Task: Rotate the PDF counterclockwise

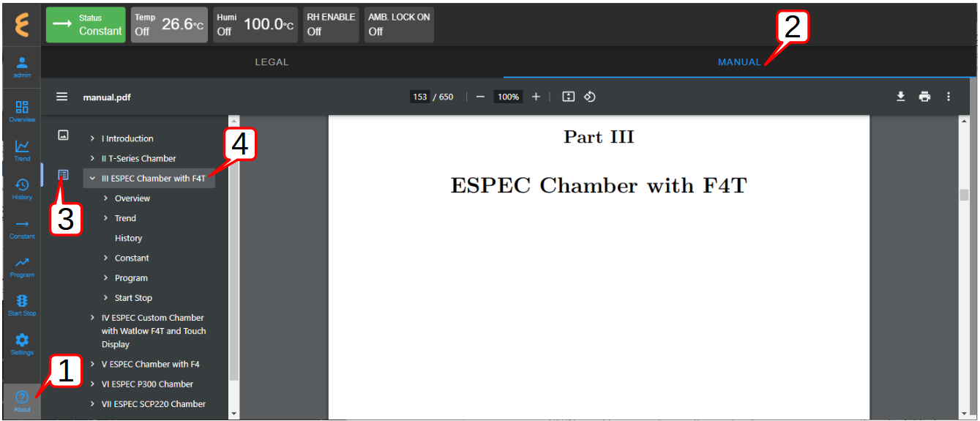Action: (590, 97)
